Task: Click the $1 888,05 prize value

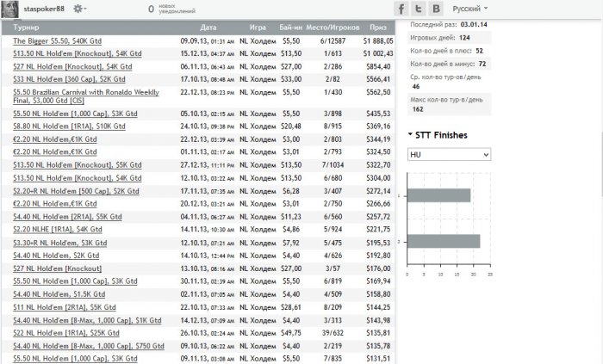Action: (x=378, y=40)
